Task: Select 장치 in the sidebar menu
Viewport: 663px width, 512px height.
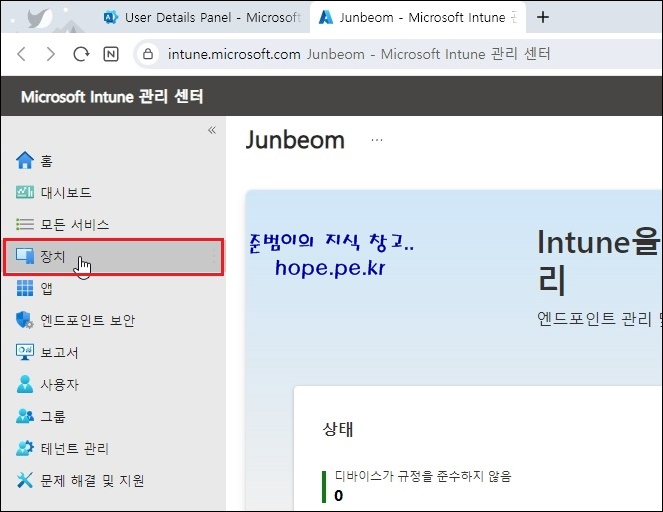Action: 113,257
